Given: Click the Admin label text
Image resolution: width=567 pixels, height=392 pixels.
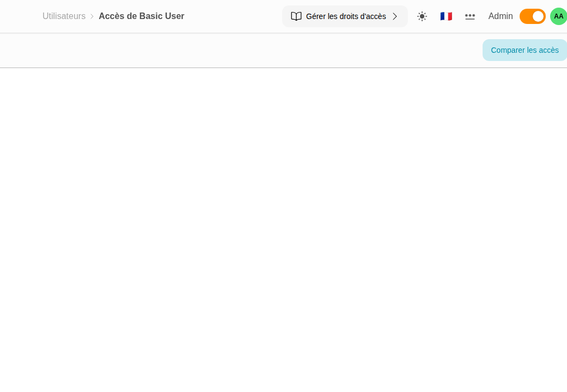Looking at the screenshot, I should (x=501, y=16).
